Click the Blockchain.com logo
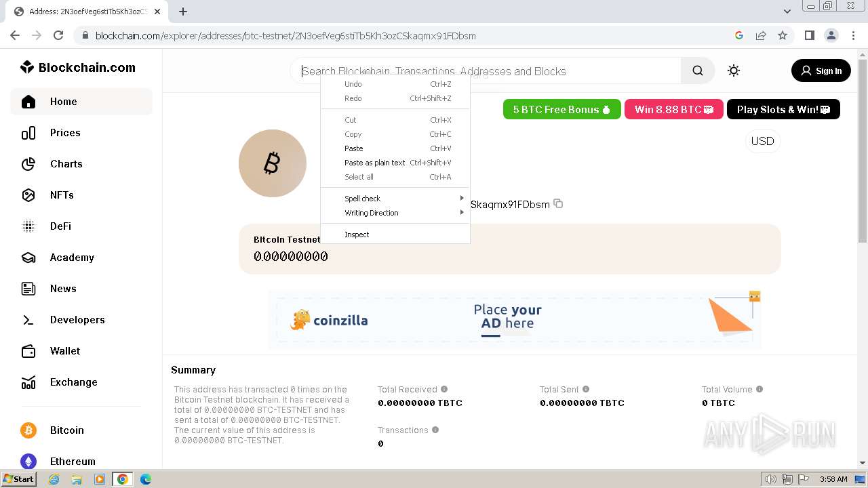The width and height of the screenshot is (868, 488). click(78, 67)
